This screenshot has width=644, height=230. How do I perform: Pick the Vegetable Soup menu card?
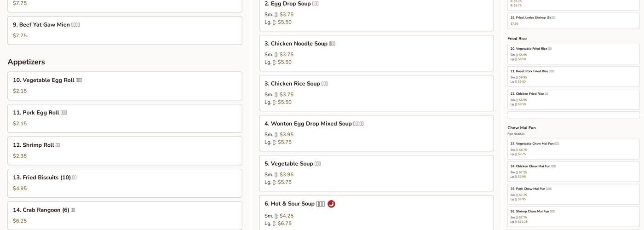click(x=376, y=173)
